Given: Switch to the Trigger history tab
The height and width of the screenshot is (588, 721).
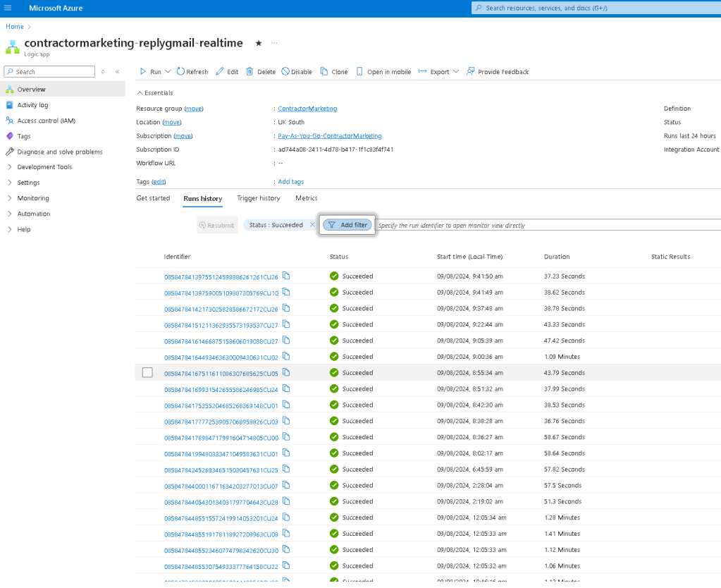Looking at the screenshot, I should (259, 198).
